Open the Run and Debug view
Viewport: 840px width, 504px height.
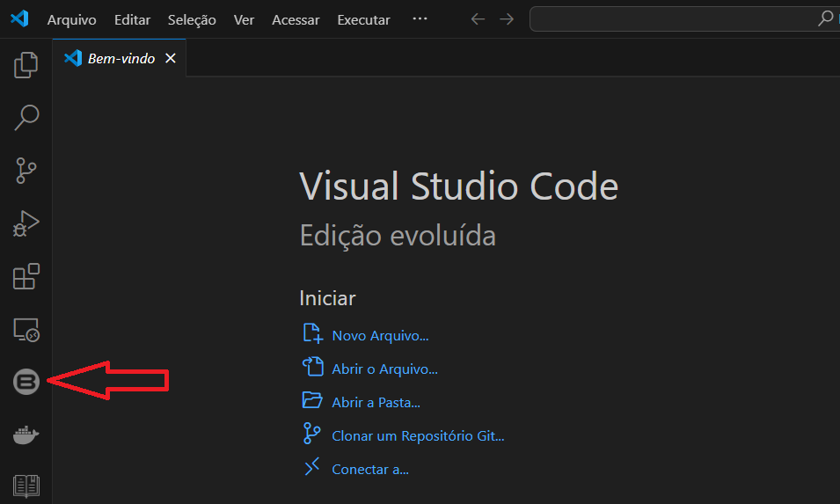tap(26, 223)
